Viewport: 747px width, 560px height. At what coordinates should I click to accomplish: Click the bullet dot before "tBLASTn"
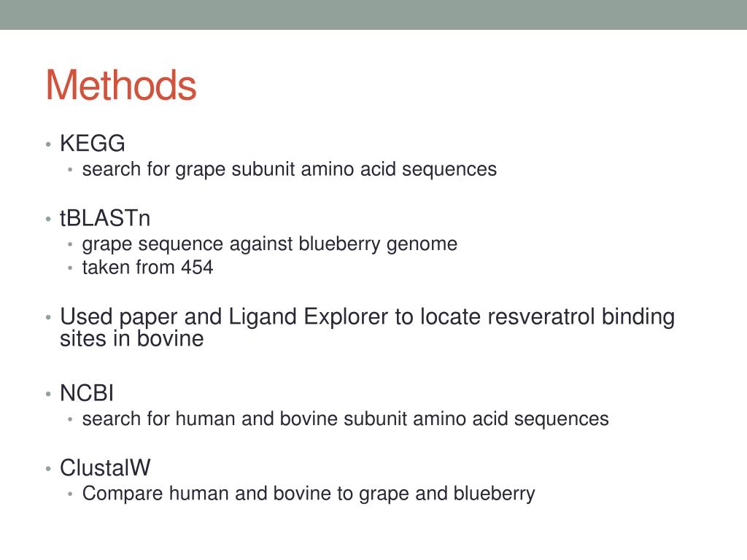47,219
